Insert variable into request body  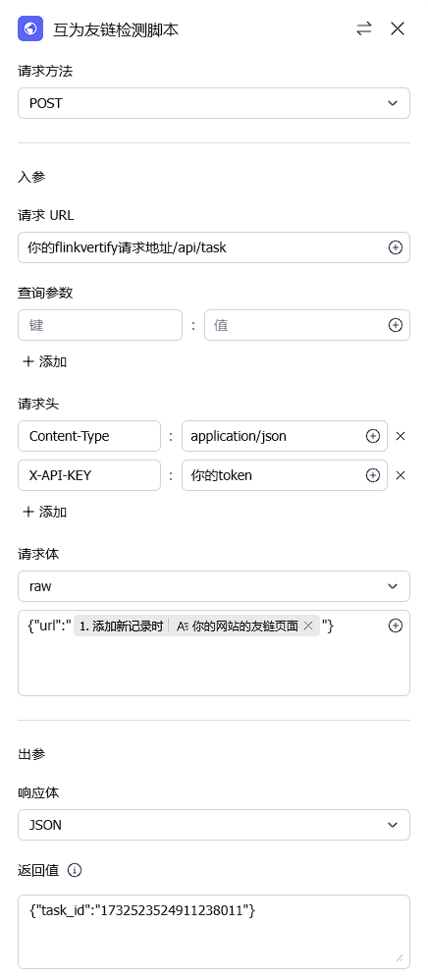click(395, 626)
